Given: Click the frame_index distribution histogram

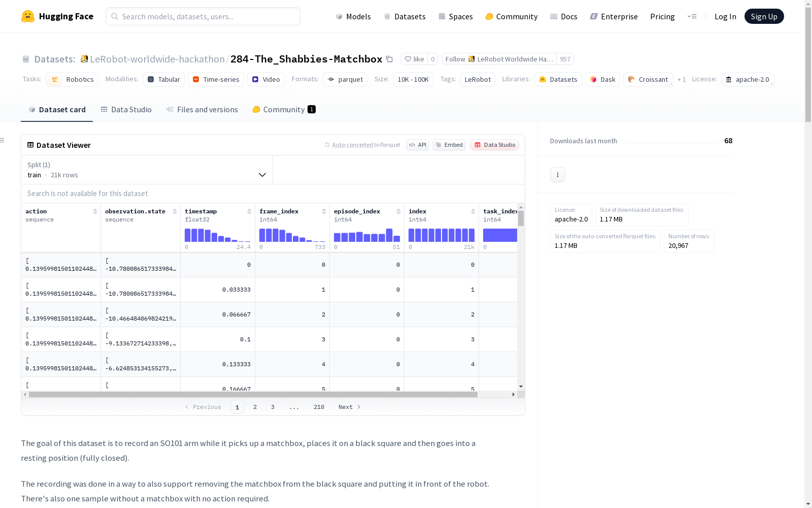Looking at the screenshot, I should [292, 235].
